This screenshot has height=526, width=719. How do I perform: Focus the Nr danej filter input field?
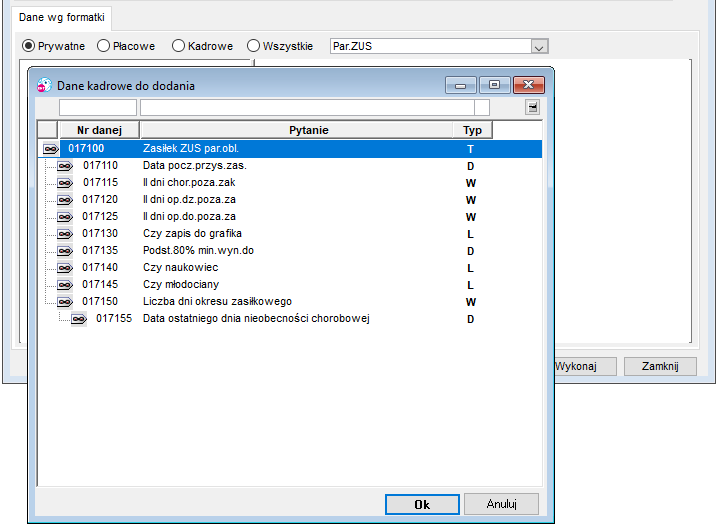pos(98,108)
